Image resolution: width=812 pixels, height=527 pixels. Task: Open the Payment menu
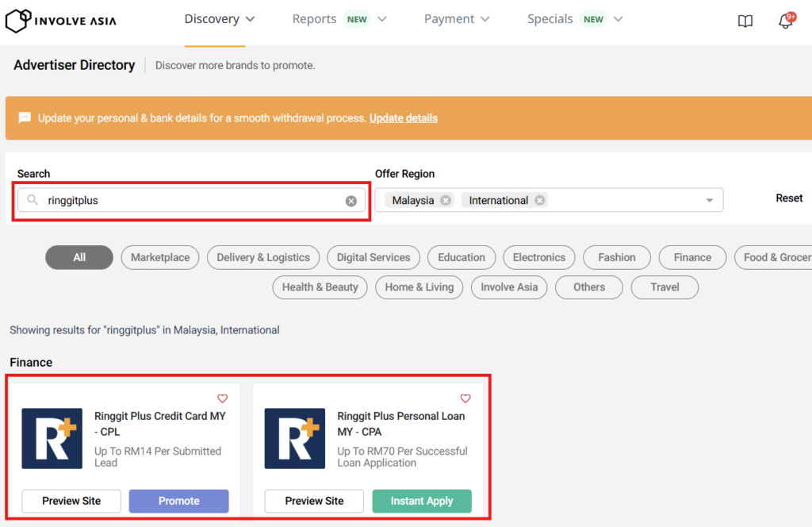pyautogui.click(x=457, y=19)
